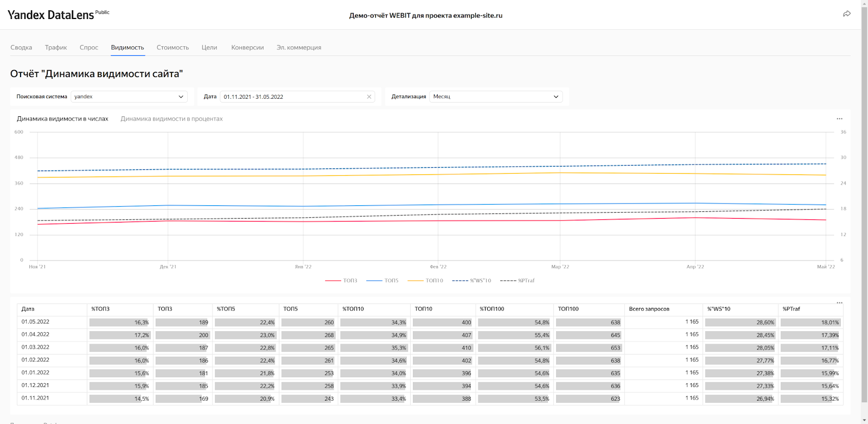This screenshot has width=868, height=424.
Task: Open the Эл. коммерция tab
Action: (299, 48)
